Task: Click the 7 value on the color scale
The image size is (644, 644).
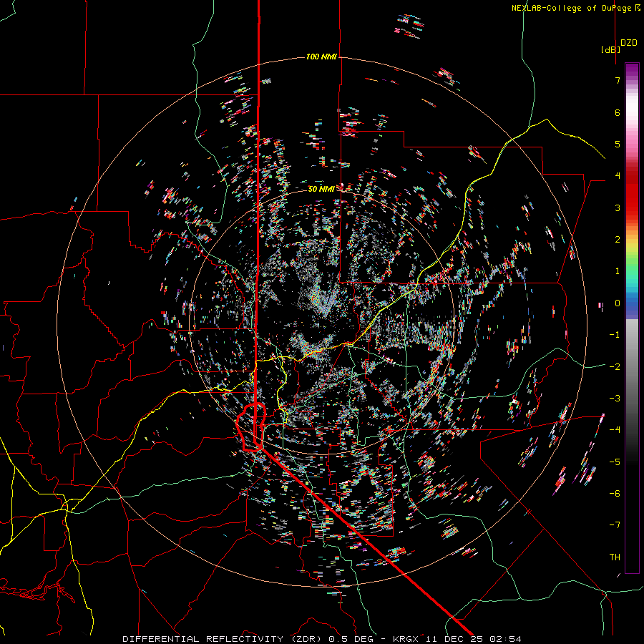Action: coord(618,80)
